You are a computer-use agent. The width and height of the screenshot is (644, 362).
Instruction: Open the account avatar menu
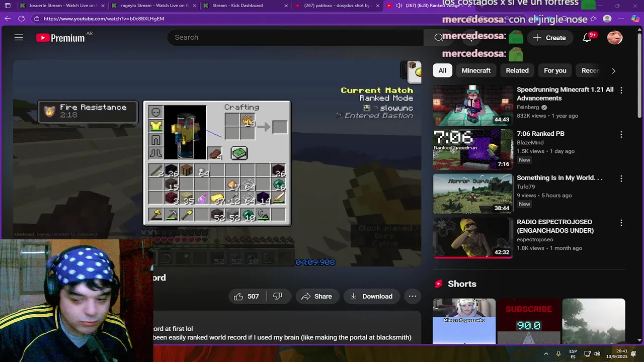[x=615, y=37]
